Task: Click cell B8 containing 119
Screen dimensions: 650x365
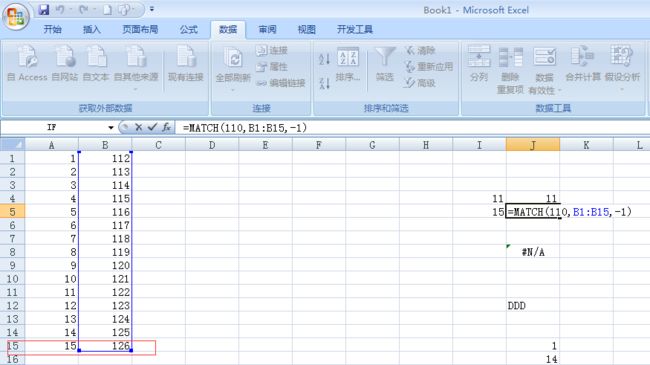Action: (x=105, y=252)
